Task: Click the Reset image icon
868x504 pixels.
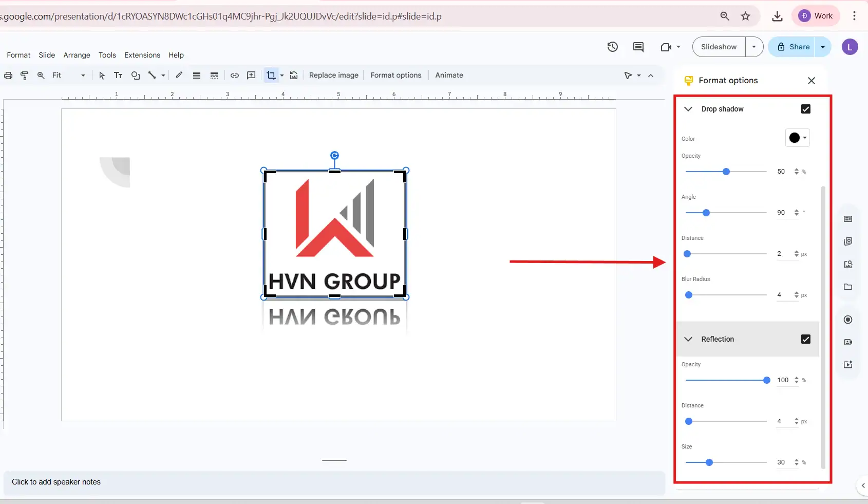Action: (x=294, y=76)
